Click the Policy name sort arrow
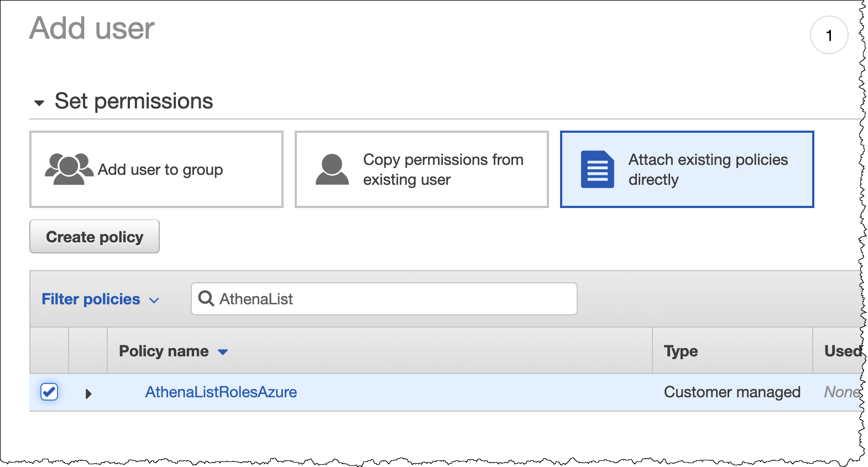 (223, 352)
